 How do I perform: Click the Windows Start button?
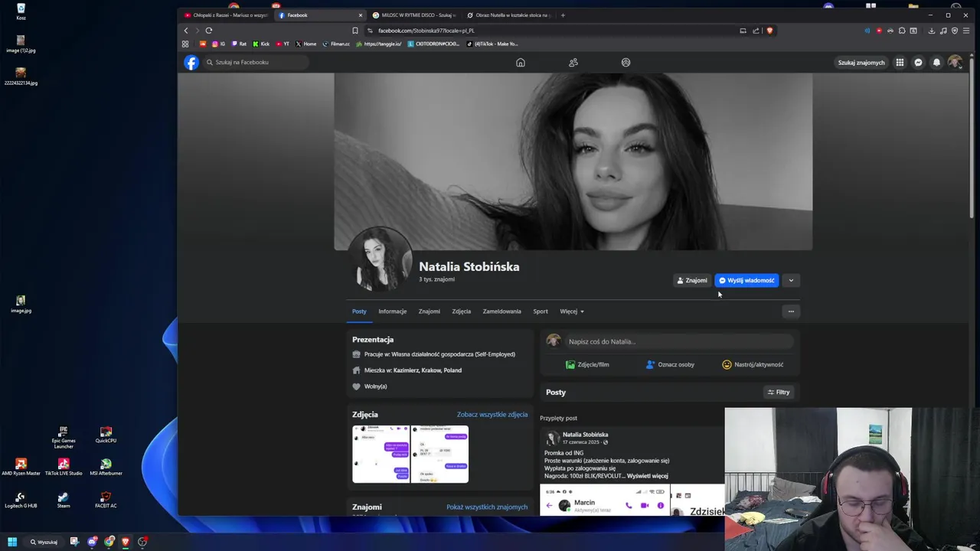(12, 542)
